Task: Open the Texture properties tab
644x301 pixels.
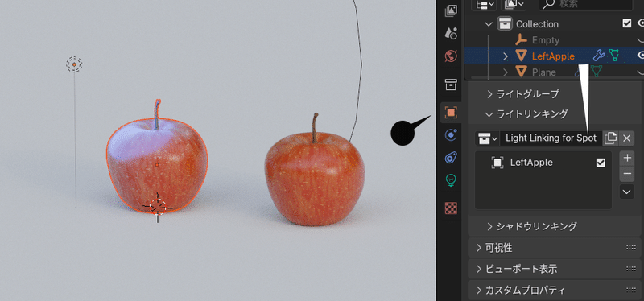Action: point(452,208)
